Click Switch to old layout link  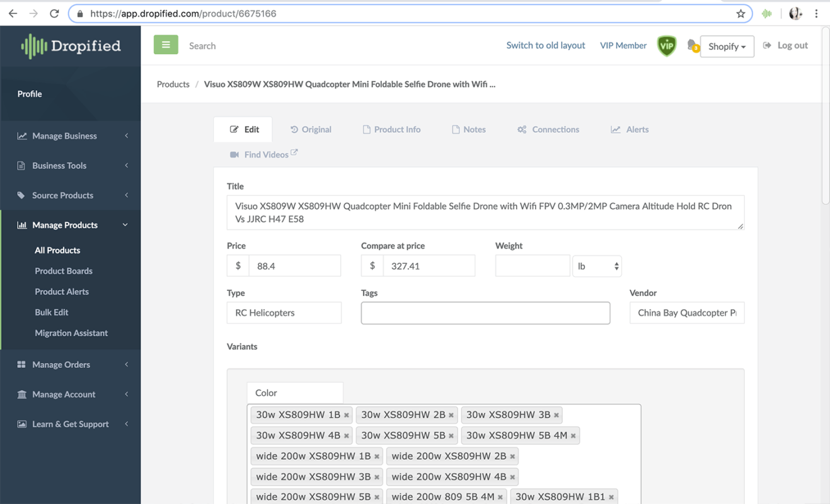546,45
